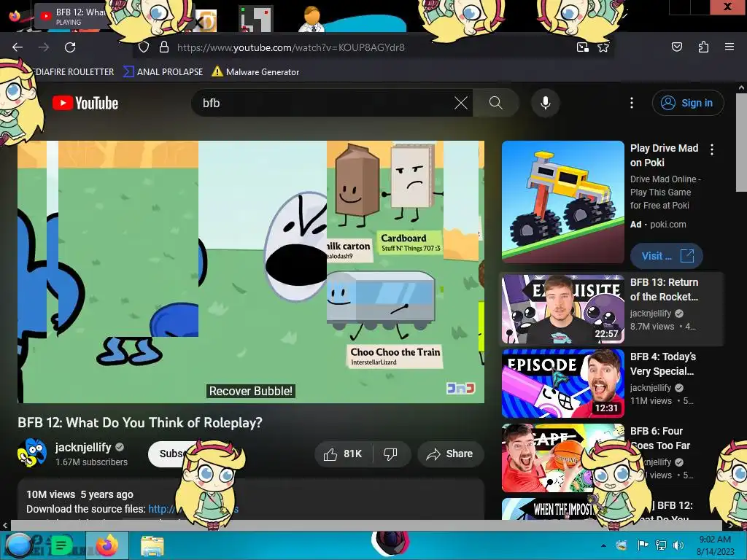Click the scroll-up arrow of the page scrollbar
747x560 pixels.
[741, 87]
